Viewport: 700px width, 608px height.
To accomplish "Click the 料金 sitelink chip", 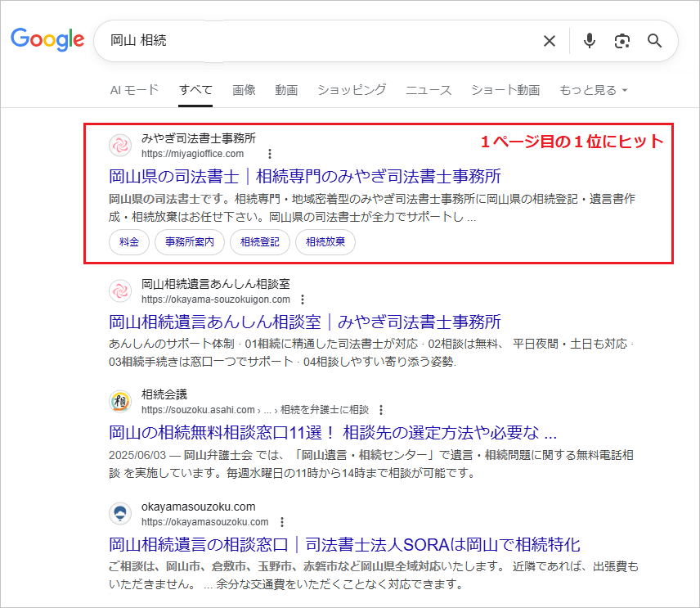I will pyautogui.click(x=128, y=242).
